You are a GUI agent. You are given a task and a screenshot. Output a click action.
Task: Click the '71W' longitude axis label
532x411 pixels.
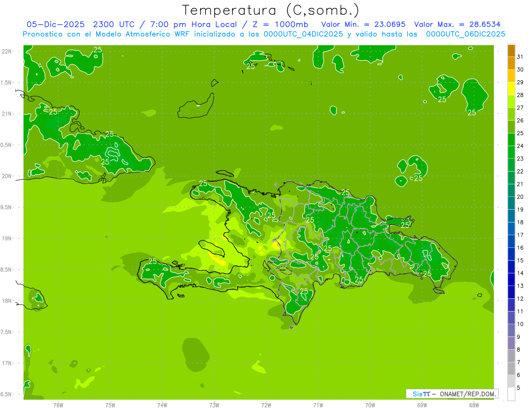click(x=318, y=405)
